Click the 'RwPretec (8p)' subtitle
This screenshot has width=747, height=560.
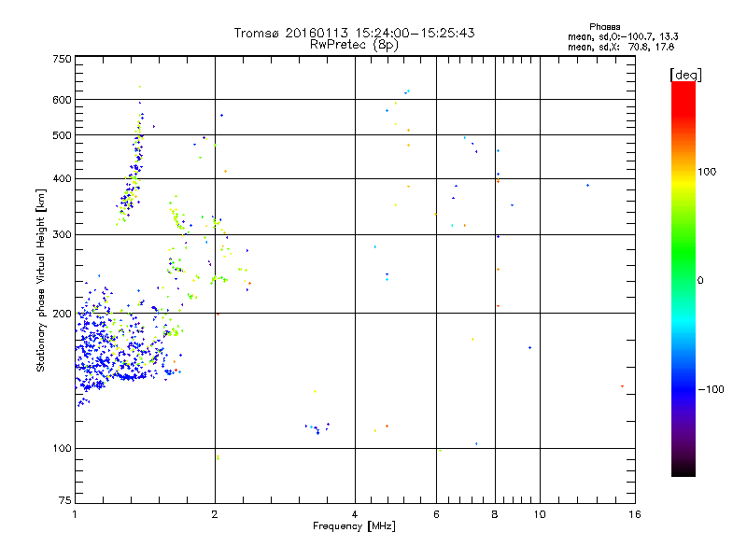[354, 45]
